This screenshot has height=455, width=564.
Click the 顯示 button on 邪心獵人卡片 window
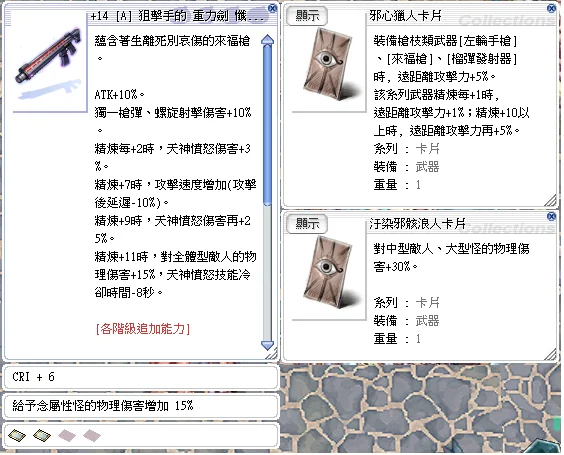(x=307, y=16)
